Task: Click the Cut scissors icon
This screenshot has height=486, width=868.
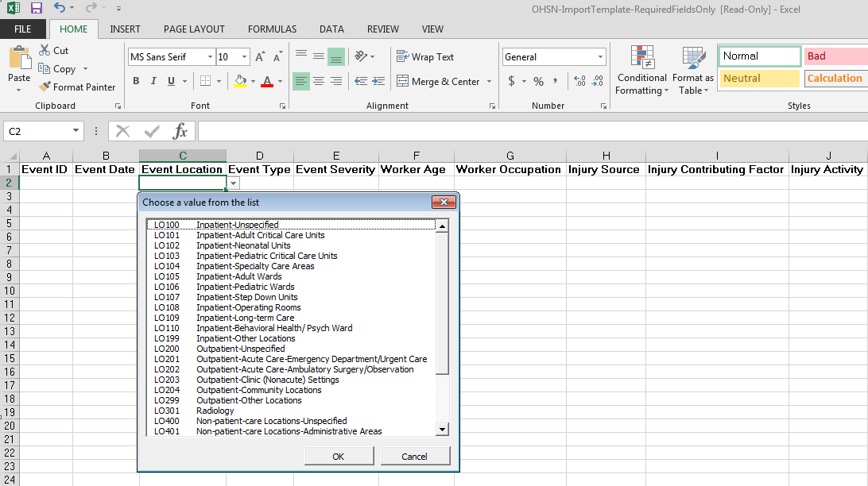Action: click(x=45, y=50)
